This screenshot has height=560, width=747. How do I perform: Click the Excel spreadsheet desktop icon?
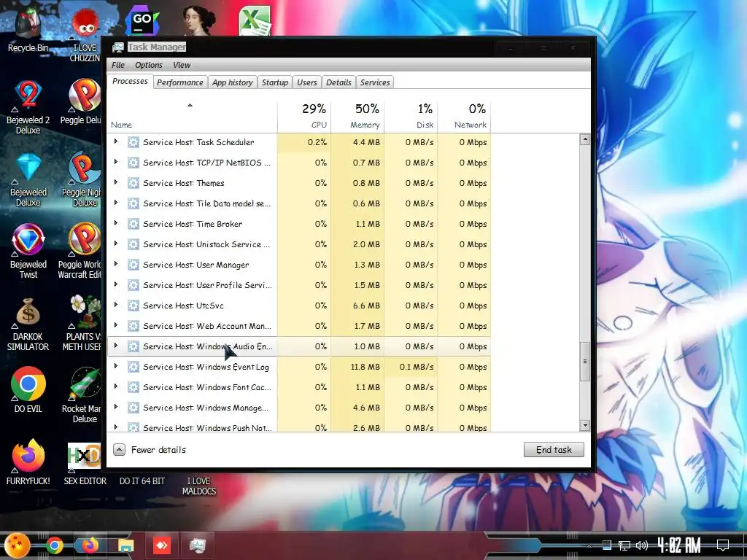click(255, 20)
